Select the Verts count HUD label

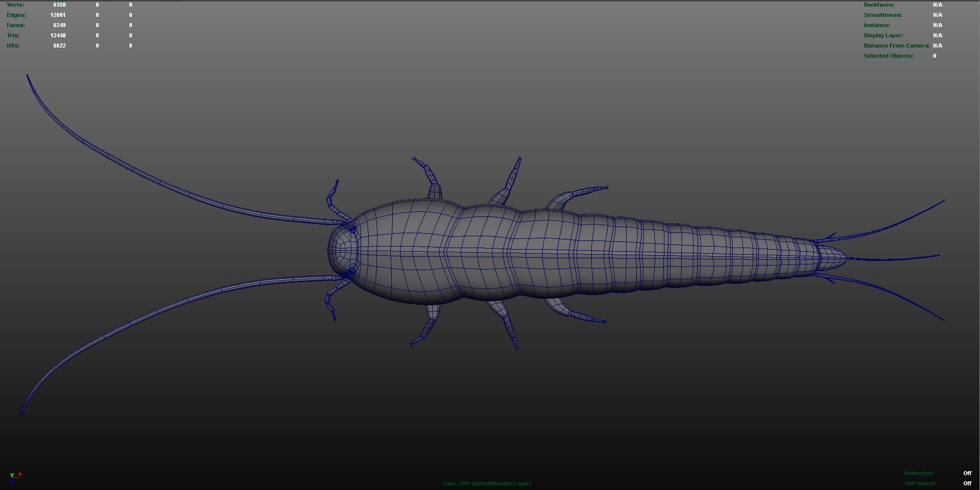[15, 5]
